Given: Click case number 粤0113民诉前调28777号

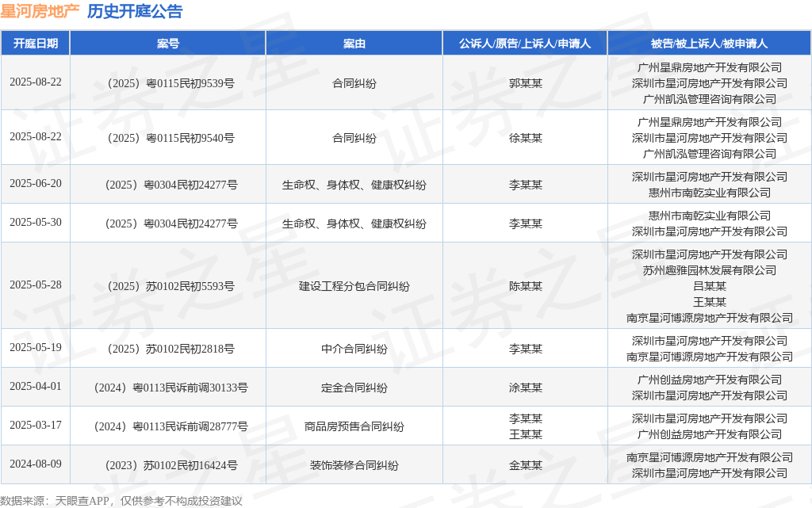Looking at the screenshot, I should pos(171,426).
